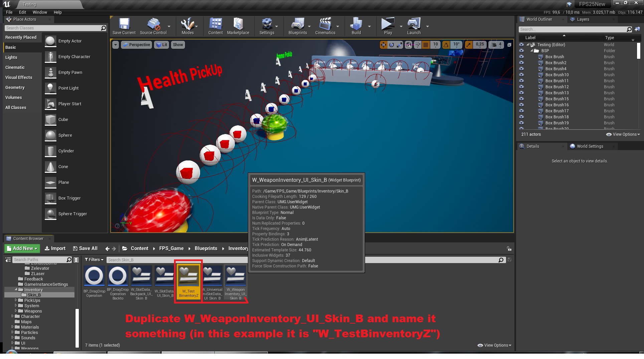The width and height of the screenshot is (644, 359).
Task: Switch to the World Settings tab
Action: [x=590, y=146]
